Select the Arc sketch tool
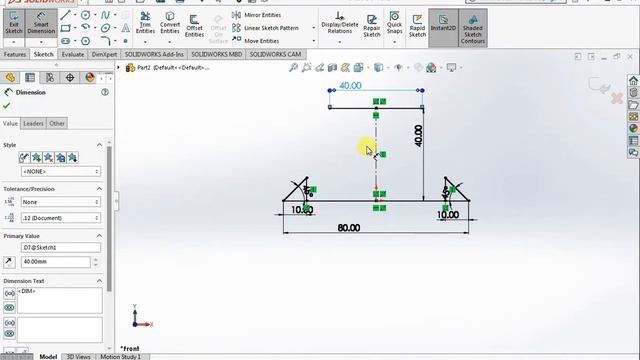Image resolution: width=640 pixels, height=360 pixels. (x=85, y=28)
